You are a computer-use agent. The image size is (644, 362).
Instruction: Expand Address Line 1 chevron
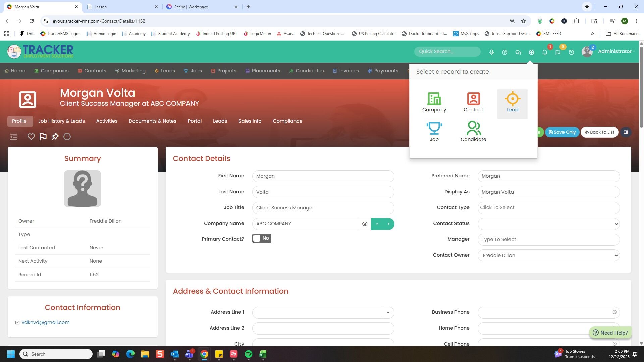(388, 313)
